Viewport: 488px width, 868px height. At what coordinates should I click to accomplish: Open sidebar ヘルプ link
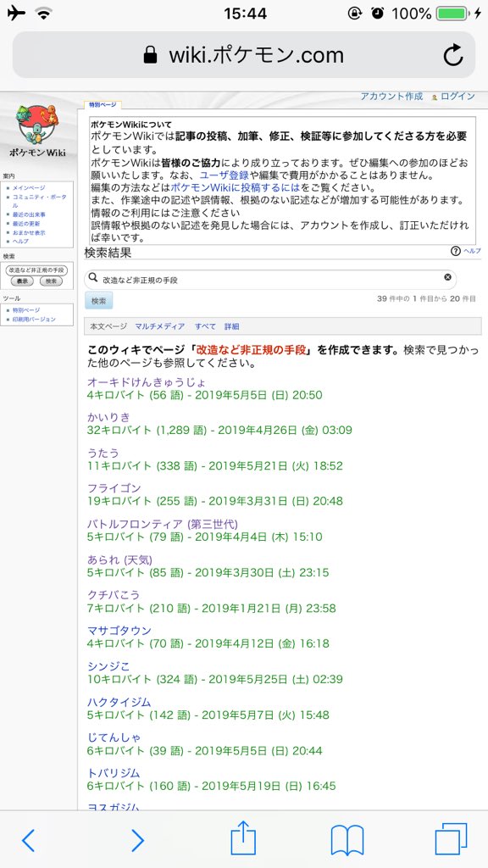[20, 242]
